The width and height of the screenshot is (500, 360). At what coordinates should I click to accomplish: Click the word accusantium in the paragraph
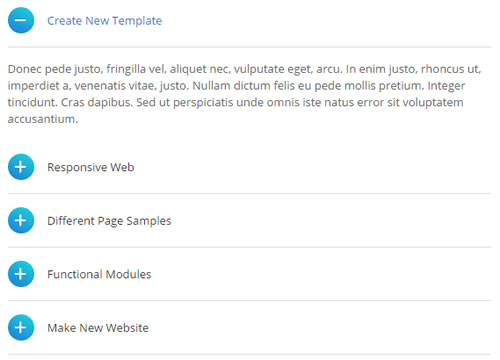pyautogui.click(x=43, y=119)
